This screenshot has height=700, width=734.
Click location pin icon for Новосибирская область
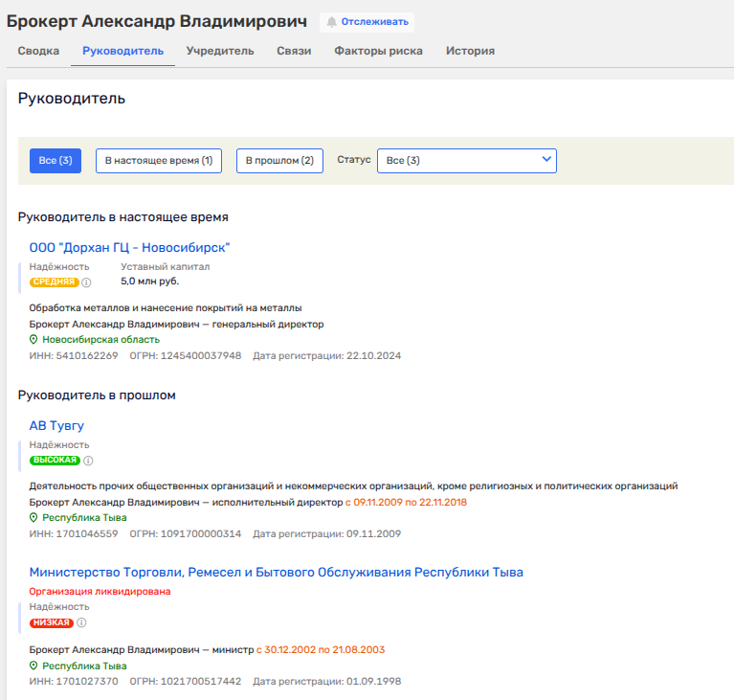(x=33, y=340)
